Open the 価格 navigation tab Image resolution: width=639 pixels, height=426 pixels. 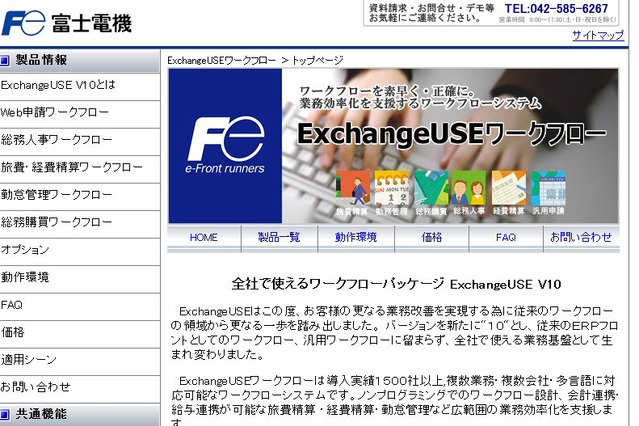pyautogui.click(x=432, y=237)
